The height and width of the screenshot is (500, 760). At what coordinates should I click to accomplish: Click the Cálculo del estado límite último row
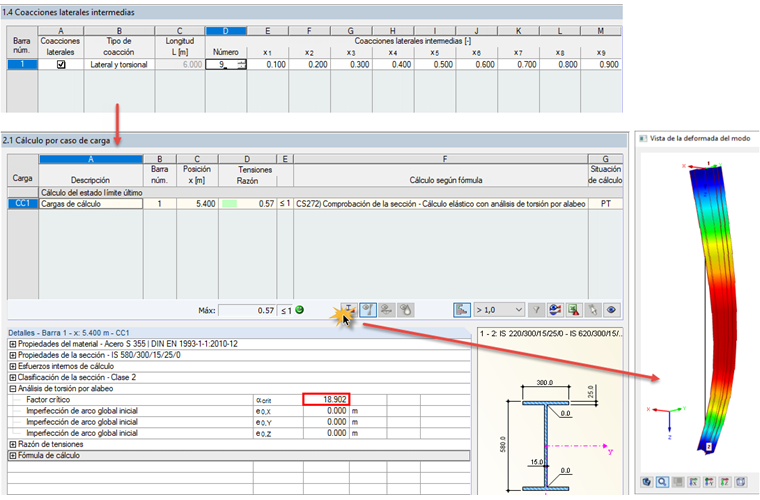point(315,193)
